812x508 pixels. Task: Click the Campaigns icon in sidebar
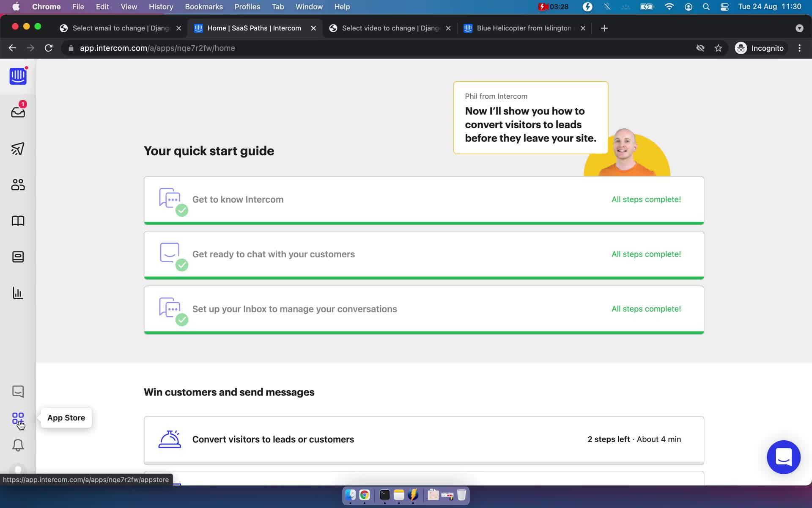click(18, 148)
